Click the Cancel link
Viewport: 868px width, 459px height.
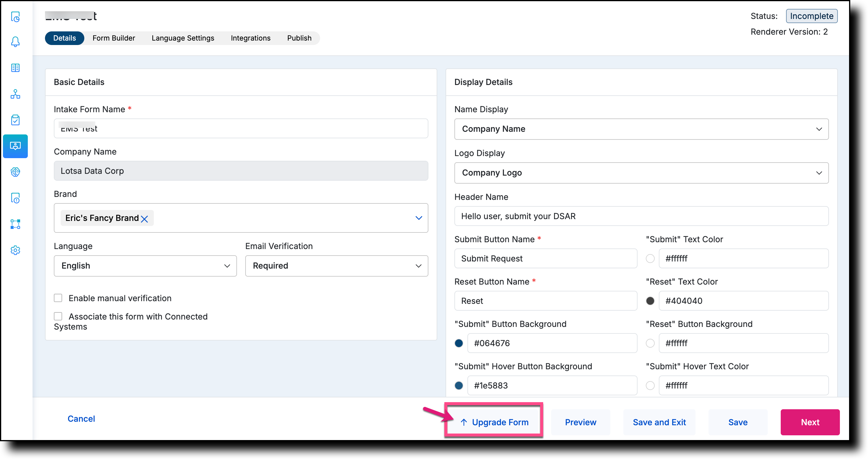coord(81,418)
